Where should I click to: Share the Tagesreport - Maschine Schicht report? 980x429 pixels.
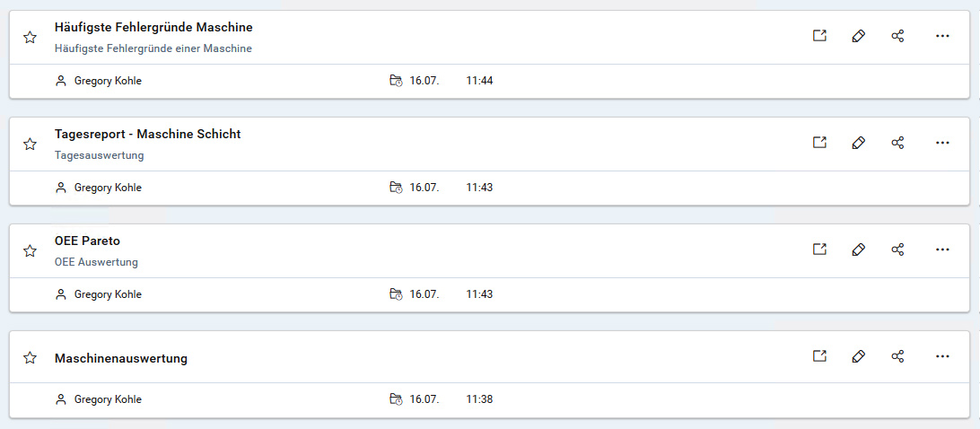pos(897,143)
